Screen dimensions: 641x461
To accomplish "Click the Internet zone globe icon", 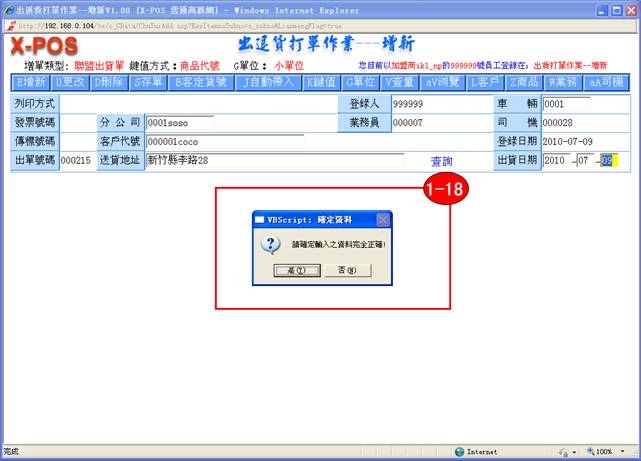I will pyautogui.click(x=459, y=452).
